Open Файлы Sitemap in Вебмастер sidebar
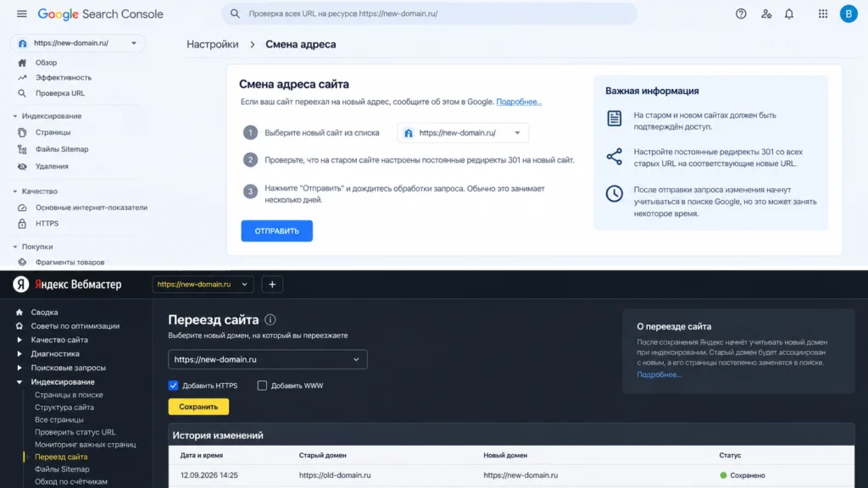 coord(62,469)
